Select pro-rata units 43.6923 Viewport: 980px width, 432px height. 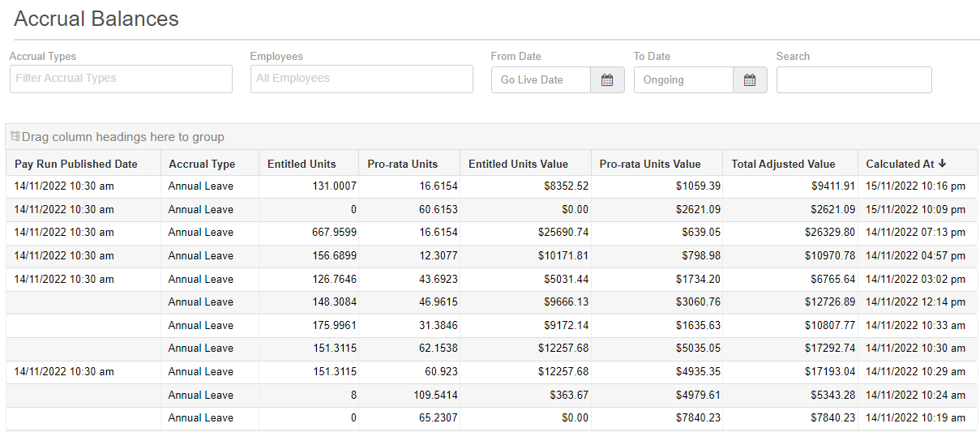click(439, 279)
